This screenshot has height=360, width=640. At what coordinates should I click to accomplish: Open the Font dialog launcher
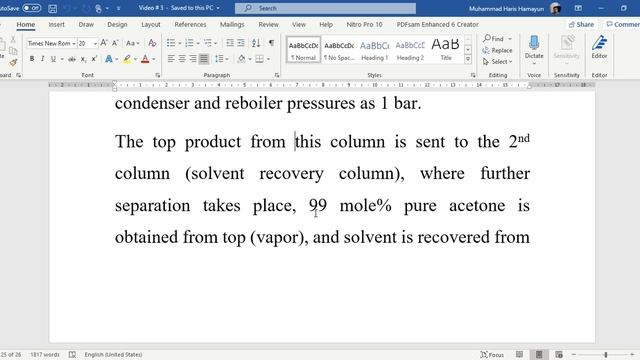(x=158, y=75)
